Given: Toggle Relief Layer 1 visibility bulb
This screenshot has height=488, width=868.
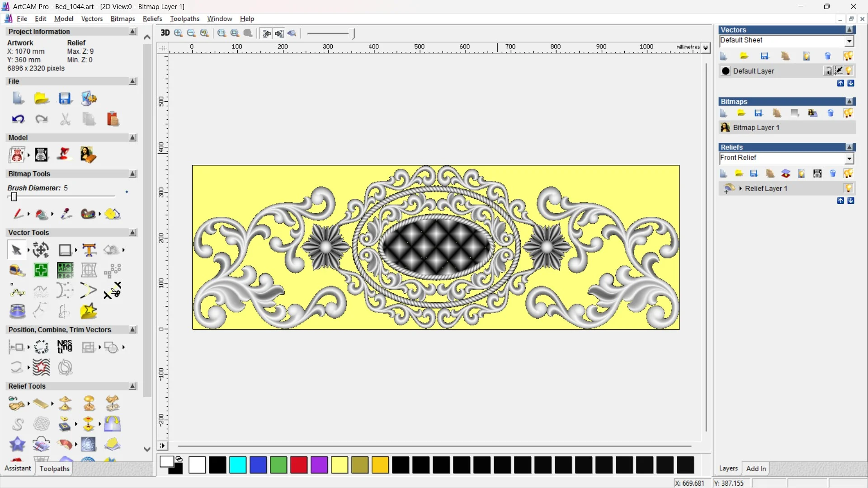Looking at the screenshot, I should 849,188.
